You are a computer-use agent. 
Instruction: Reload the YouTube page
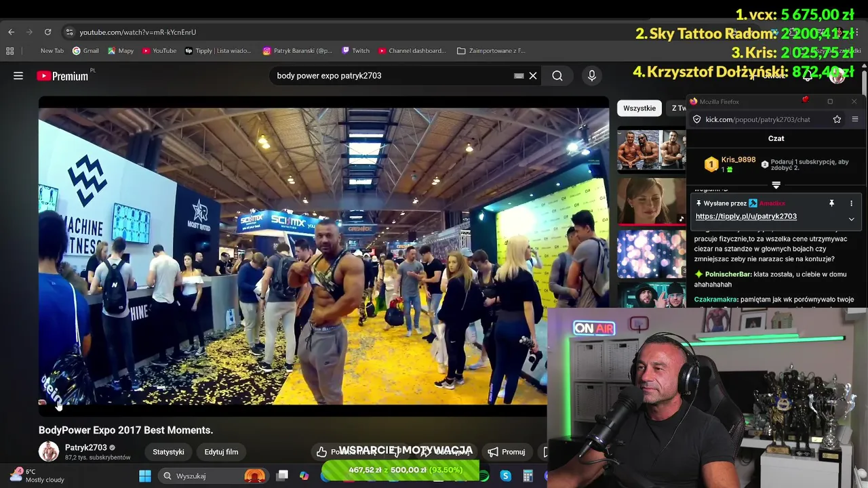pyautogui.click(x=47, y=32)
